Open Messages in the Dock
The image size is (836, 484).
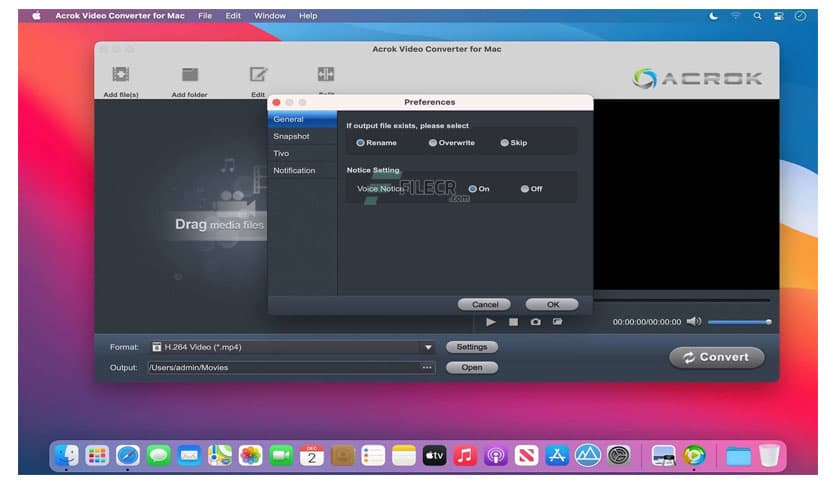(158, 456)
